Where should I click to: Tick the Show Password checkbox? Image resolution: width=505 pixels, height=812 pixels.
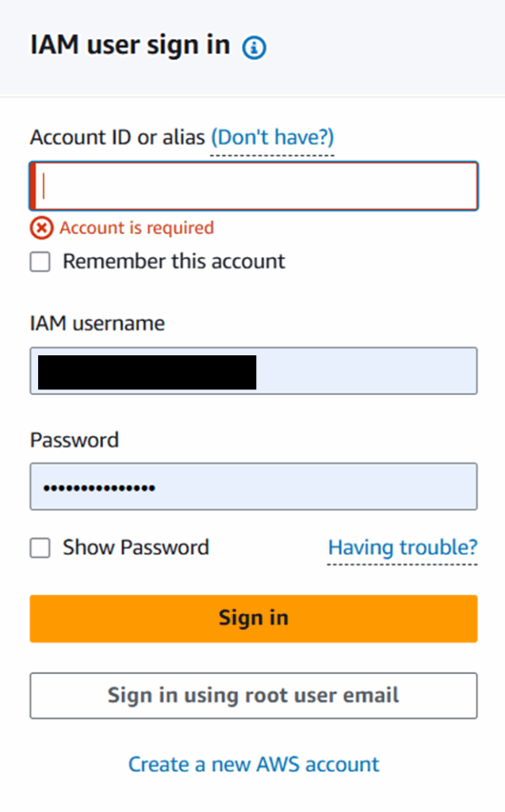click(x=40, y=548)
